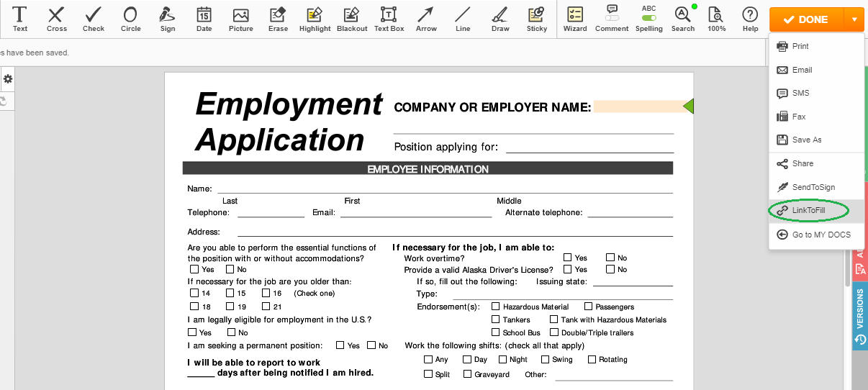868x390 pixels.
Task: Select the Check mark tool
Action: click(x=94, y=19)
